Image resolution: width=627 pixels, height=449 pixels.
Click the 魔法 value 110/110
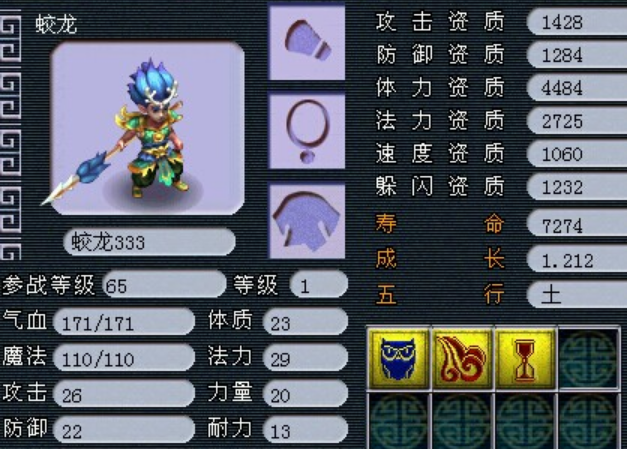pyautogui.click(x=124, y=358)
